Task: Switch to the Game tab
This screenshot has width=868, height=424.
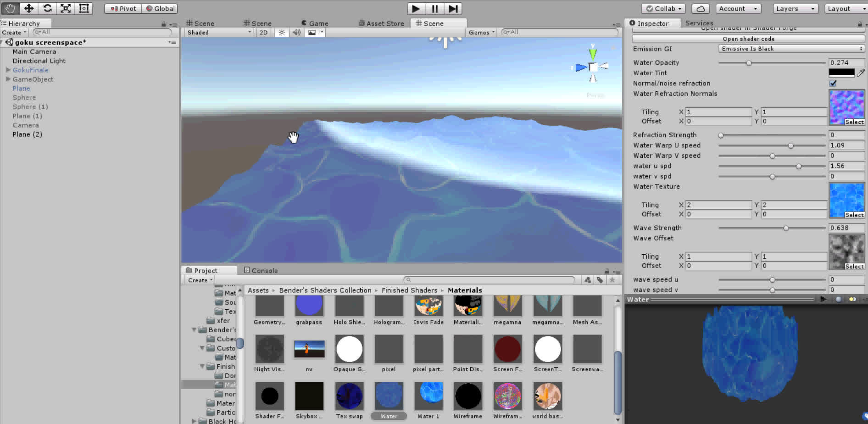Action: 315,23
